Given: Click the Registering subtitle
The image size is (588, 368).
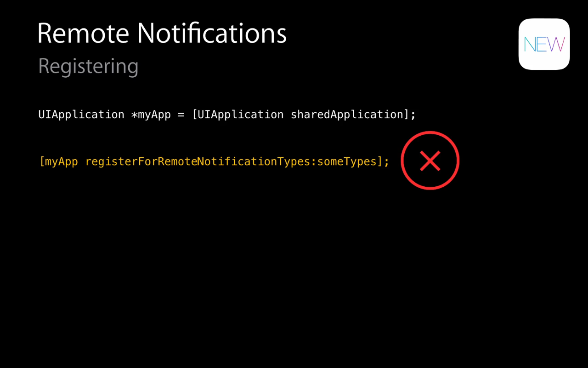Looking at the screenshot, I should tap(88, 66).
